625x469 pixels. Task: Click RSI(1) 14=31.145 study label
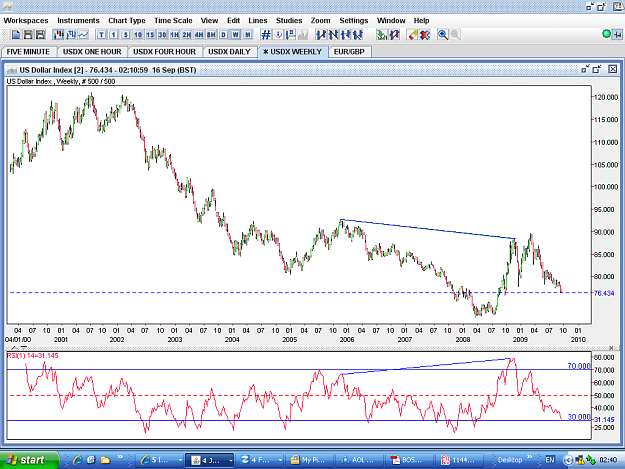pos(32,355)
